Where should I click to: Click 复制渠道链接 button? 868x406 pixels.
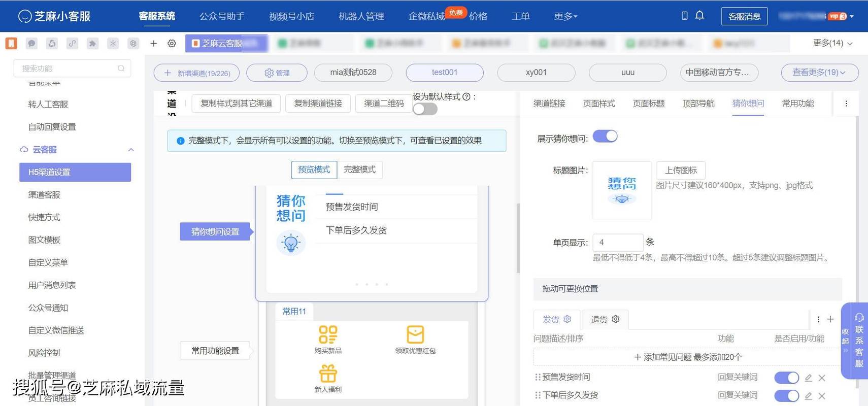[x=318, y=104]
